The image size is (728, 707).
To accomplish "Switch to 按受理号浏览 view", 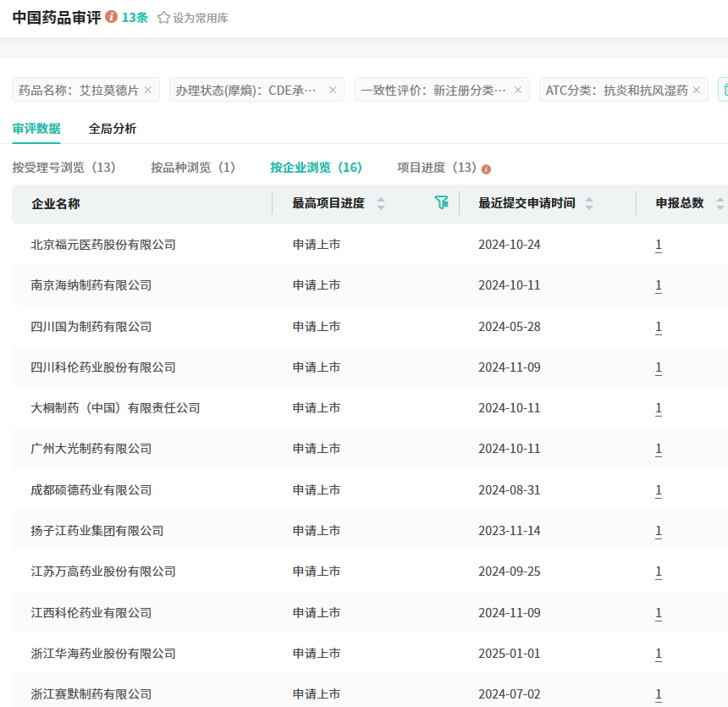I will [x=63, y=168].
